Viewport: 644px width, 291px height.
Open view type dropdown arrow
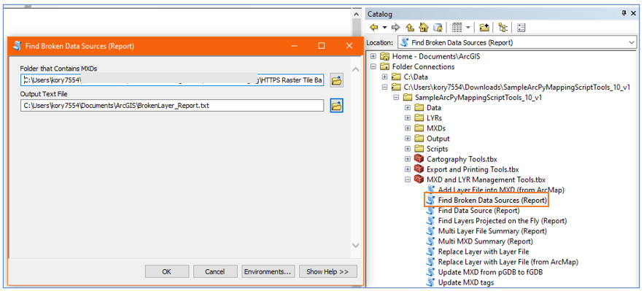point(468,28)
